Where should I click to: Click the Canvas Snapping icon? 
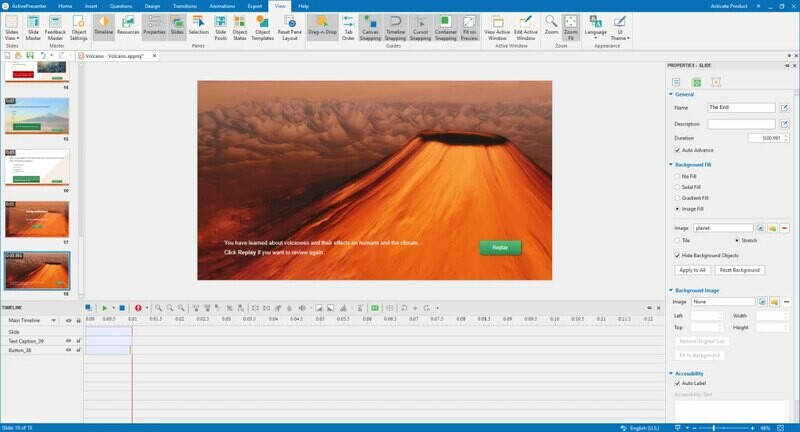coord(370,26)
